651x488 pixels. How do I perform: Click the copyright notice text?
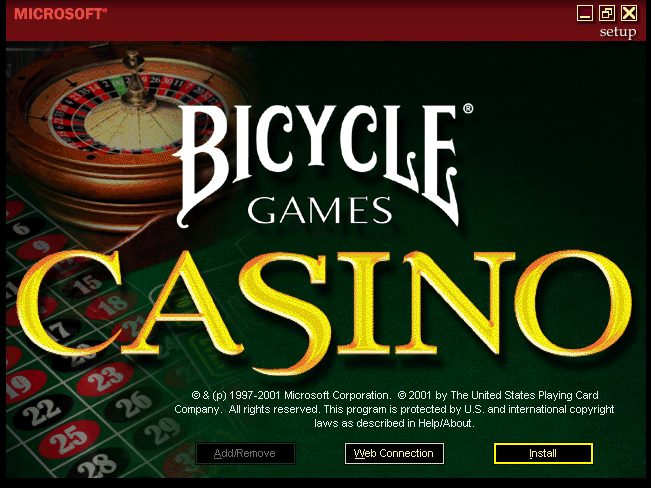(x=394, y=409)
